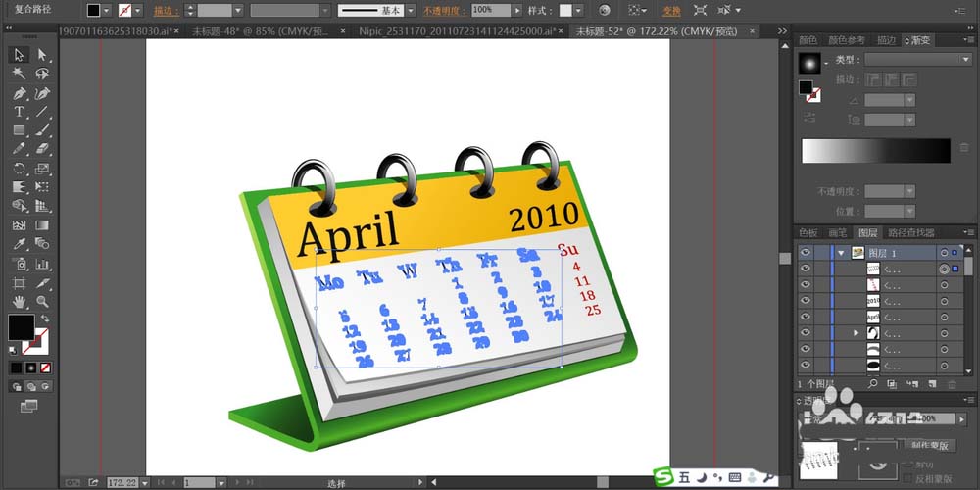Click the 制作蒙版 make mask button
980x490 pixels.
(x=930, y=445)
